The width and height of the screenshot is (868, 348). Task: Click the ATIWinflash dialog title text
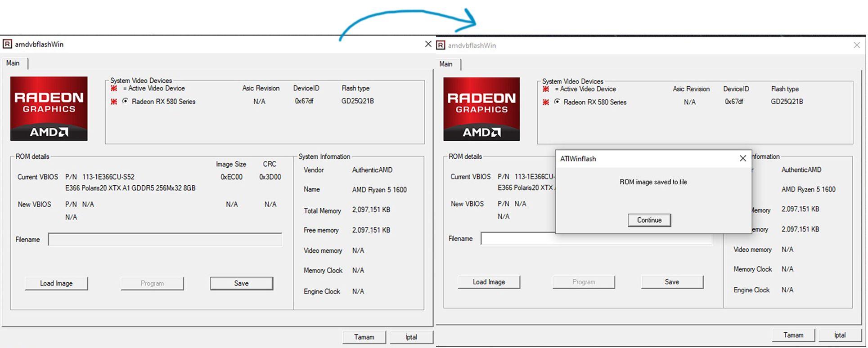click(578, 159)
